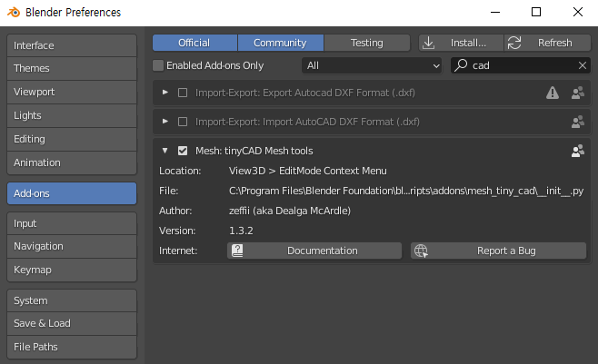Screen dimensions: 598x364
Task: Open the Navigation preferences section
Action: 72,246
